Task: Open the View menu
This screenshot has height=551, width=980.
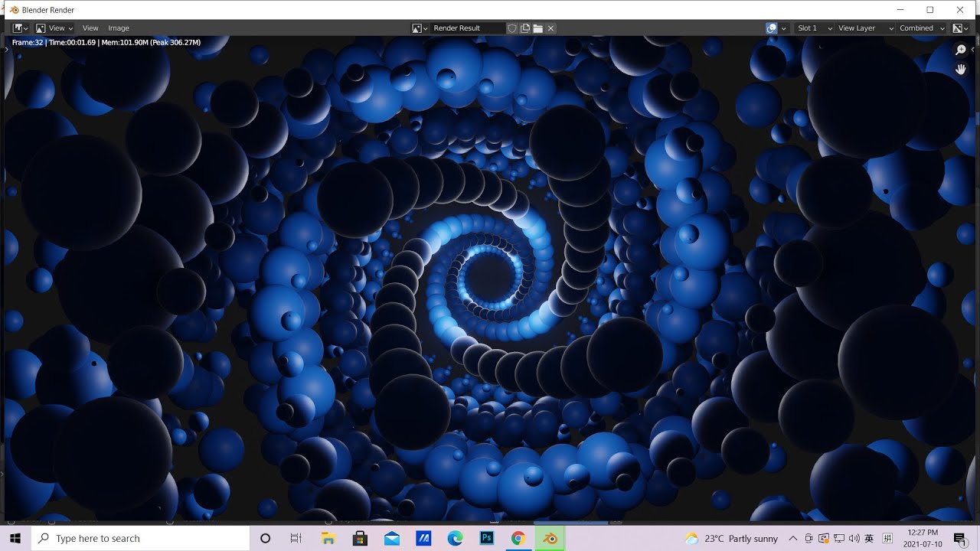Action: [90, 28]
